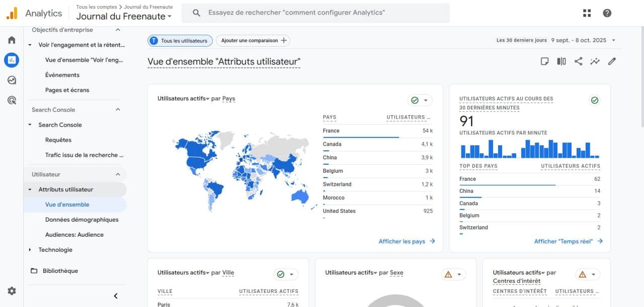Open the Home icon in left rail

(12, 40)
